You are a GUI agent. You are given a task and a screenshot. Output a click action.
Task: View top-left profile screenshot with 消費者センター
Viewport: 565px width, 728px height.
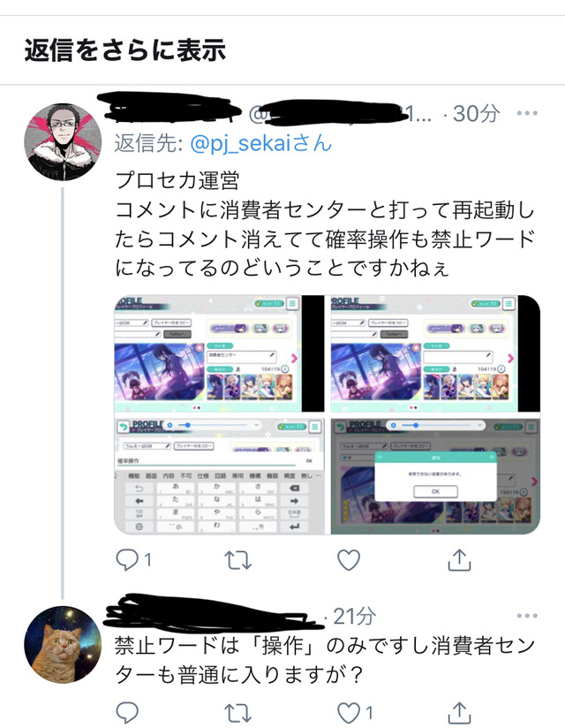[220, 353]
